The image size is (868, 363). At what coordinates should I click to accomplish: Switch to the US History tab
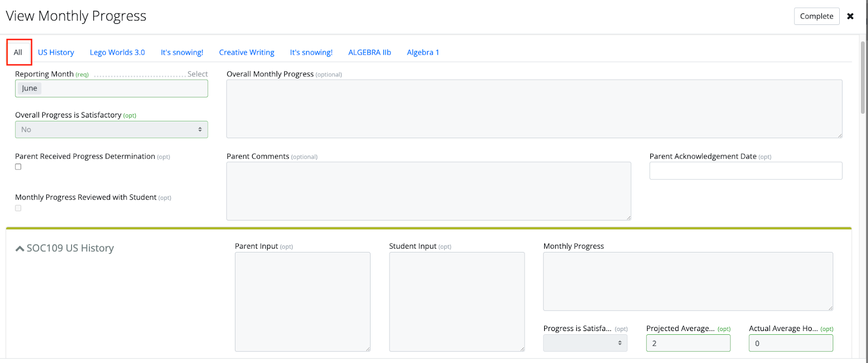tap(56, 53)
